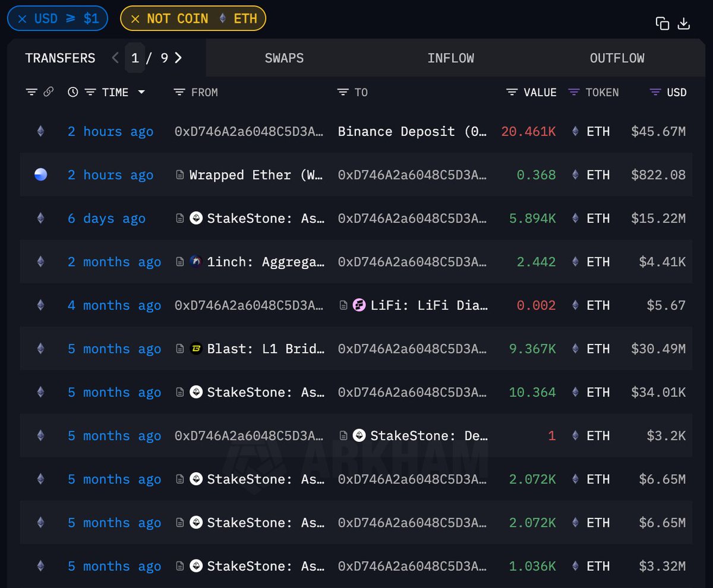Click the value 0.002 on LiFi row
This screenshot has height=588, width=713.
click(536, 305)
